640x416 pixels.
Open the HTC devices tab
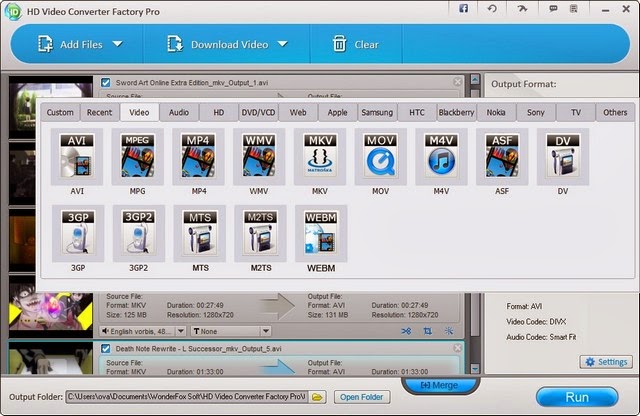[x=417, y=112]
